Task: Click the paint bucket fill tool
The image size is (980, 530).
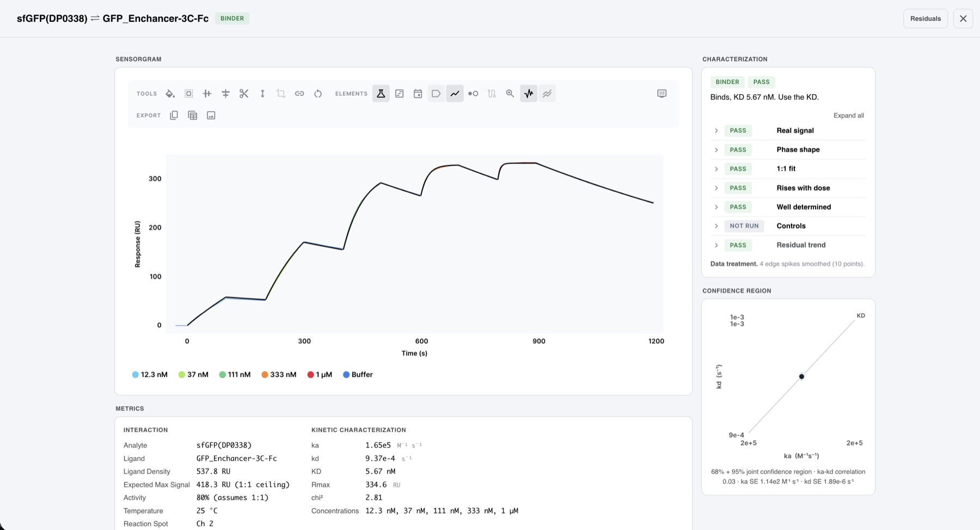Action: [x=170, y=94]
